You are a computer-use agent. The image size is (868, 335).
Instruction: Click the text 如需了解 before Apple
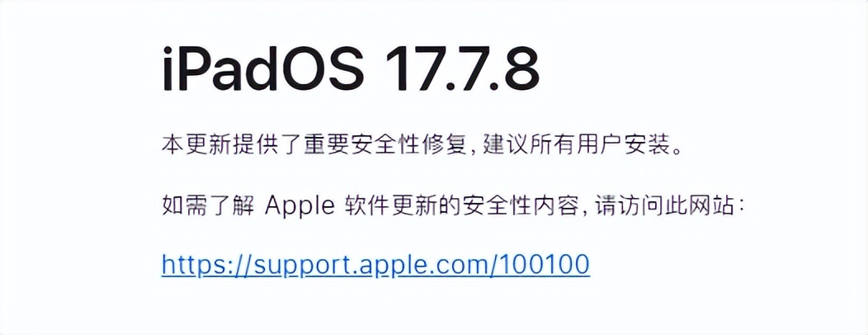pos(208,205)
